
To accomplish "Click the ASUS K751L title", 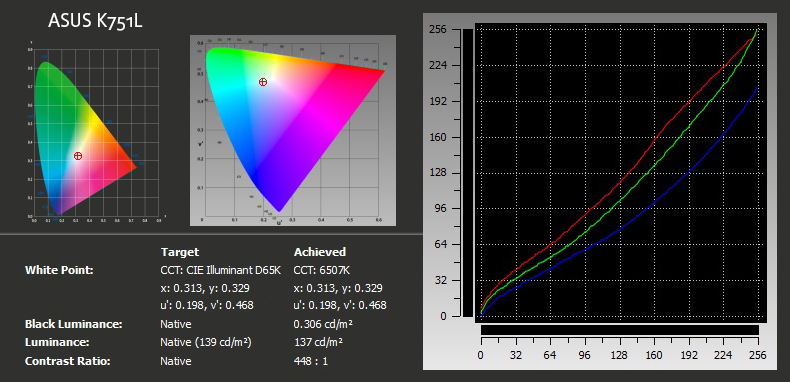I will pyautogui.click(x=95, y=21).
